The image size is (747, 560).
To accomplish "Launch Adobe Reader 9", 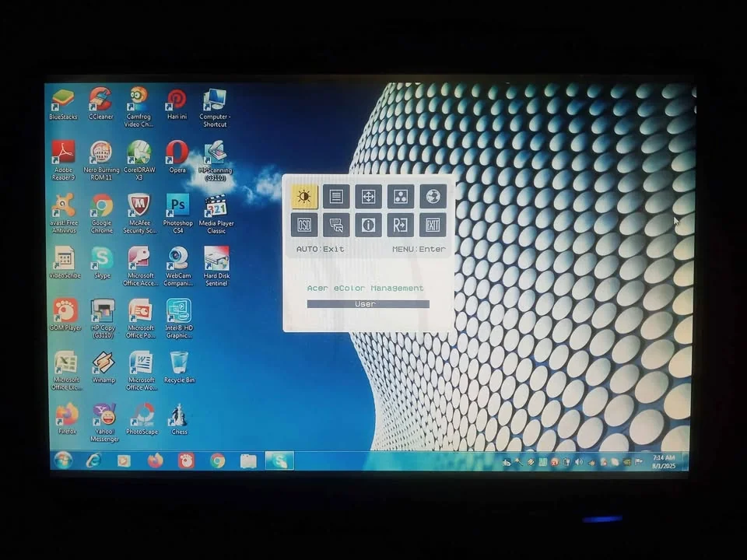I will 63,160.
